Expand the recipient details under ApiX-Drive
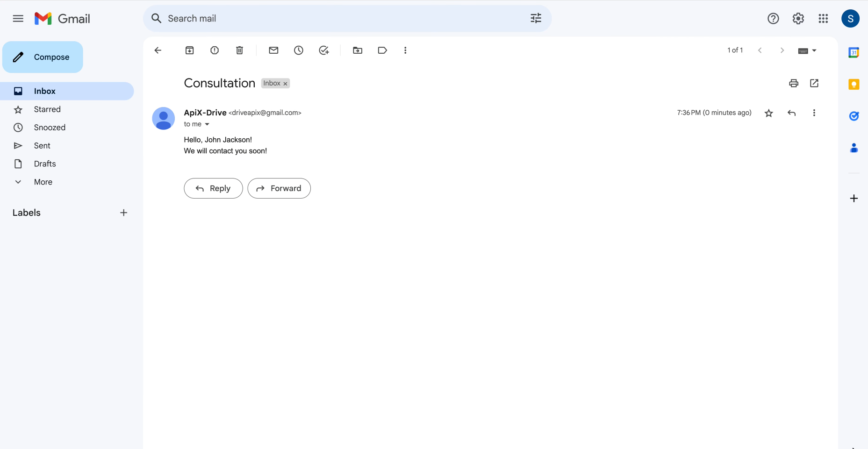Viewport: 868px width, 449px height. point(208,124)
